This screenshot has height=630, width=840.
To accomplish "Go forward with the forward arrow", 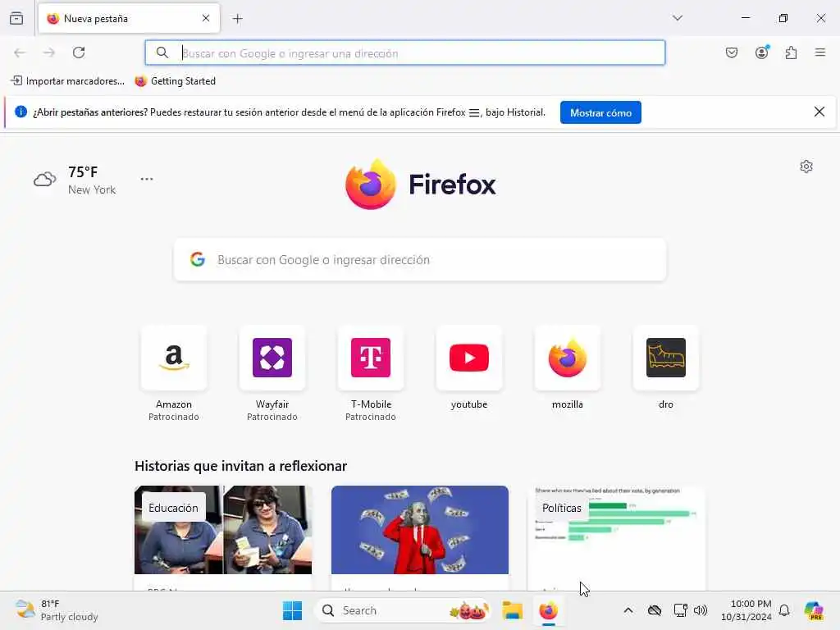I will pos(49,52).
